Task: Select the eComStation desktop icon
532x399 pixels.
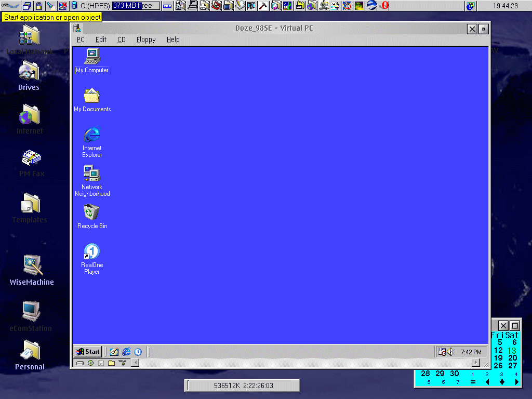Action: (31, 316)
